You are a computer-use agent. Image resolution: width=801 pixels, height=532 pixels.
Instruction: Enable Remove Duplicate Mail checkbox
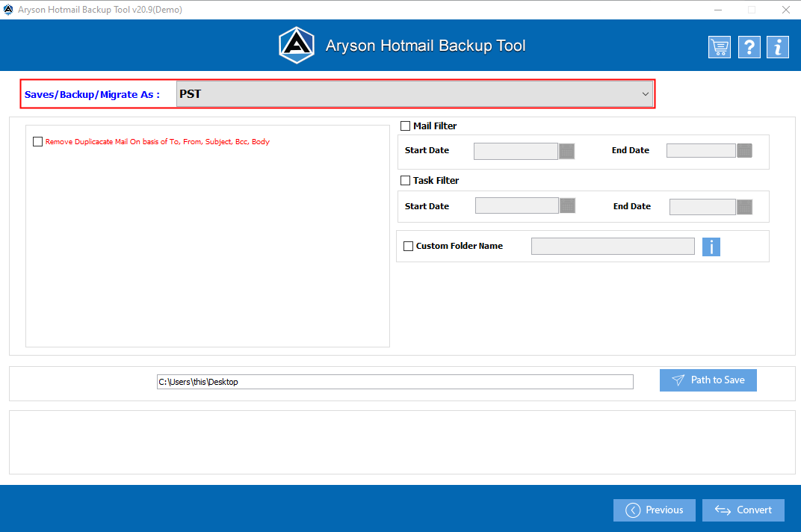(x=38, y=141)
